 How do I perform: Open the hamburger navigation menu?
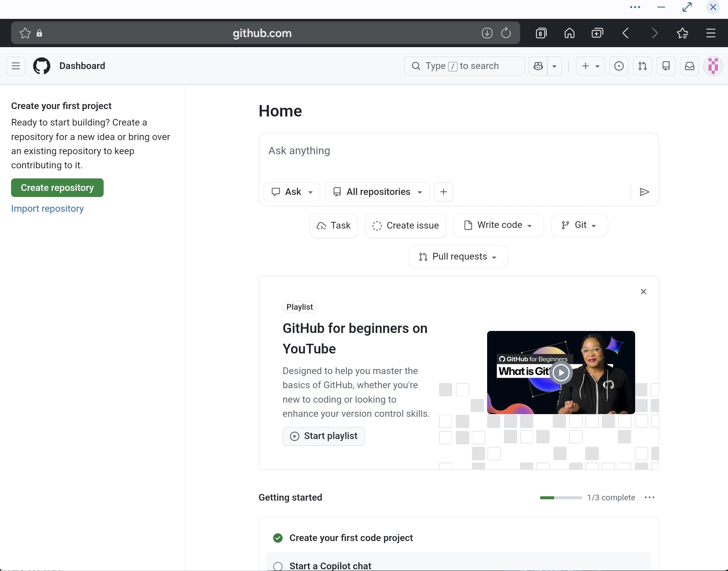(16, 66)
